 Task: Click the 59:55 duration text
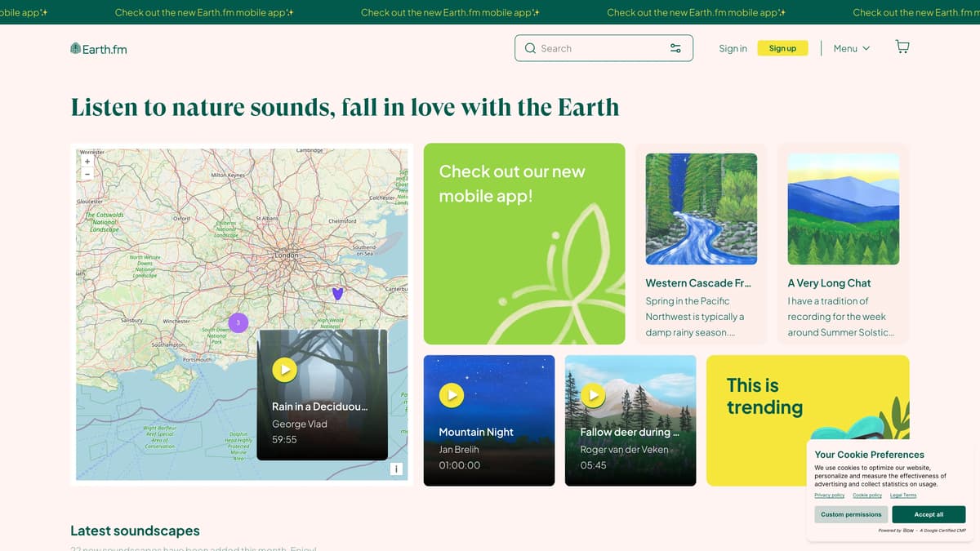tap(284, 439)
